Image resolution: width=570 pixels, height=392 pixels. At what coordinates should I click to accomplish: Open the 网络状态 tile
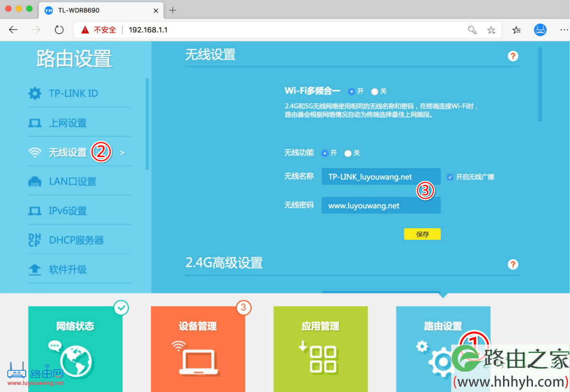pyautogui.click(x=76, y=349)
